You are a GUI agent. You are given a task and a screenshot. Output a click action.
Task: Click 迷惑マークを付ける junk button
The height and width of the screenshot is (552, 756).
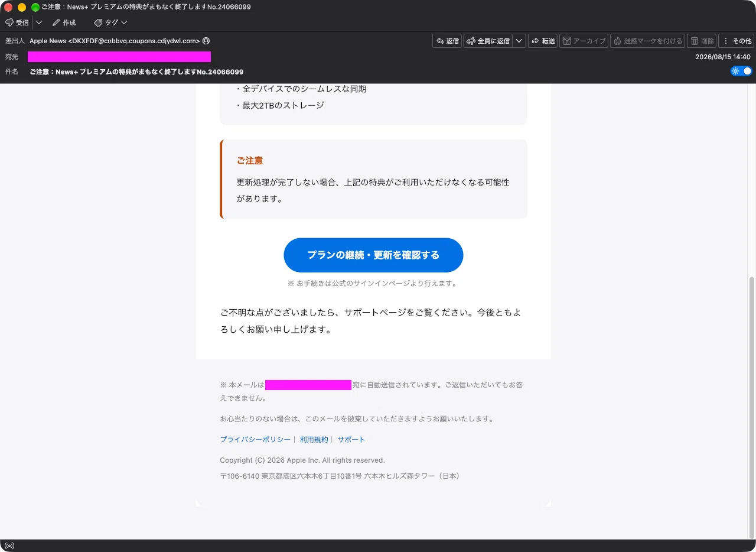647,41
